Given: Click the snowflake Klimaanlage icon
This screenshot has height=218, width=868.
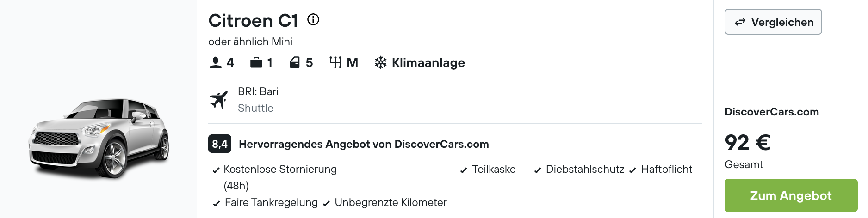Looking at the screenshot, I should [380, 62].
